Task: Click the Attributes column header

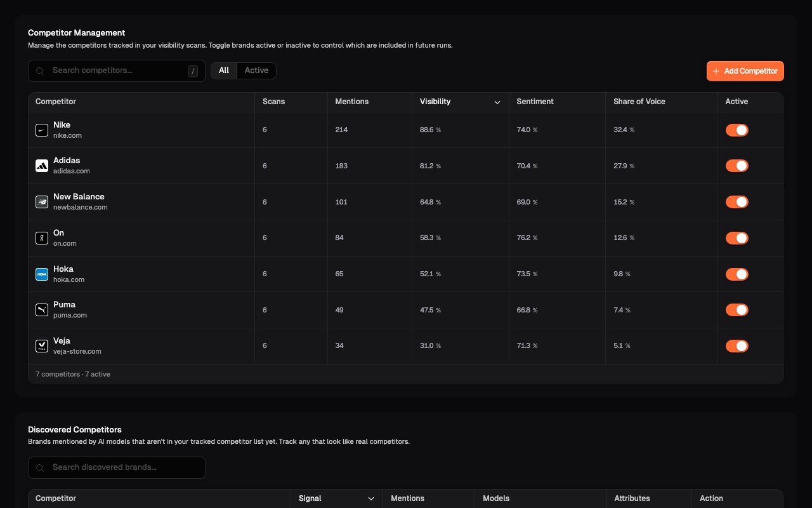Action: [632, 498]
